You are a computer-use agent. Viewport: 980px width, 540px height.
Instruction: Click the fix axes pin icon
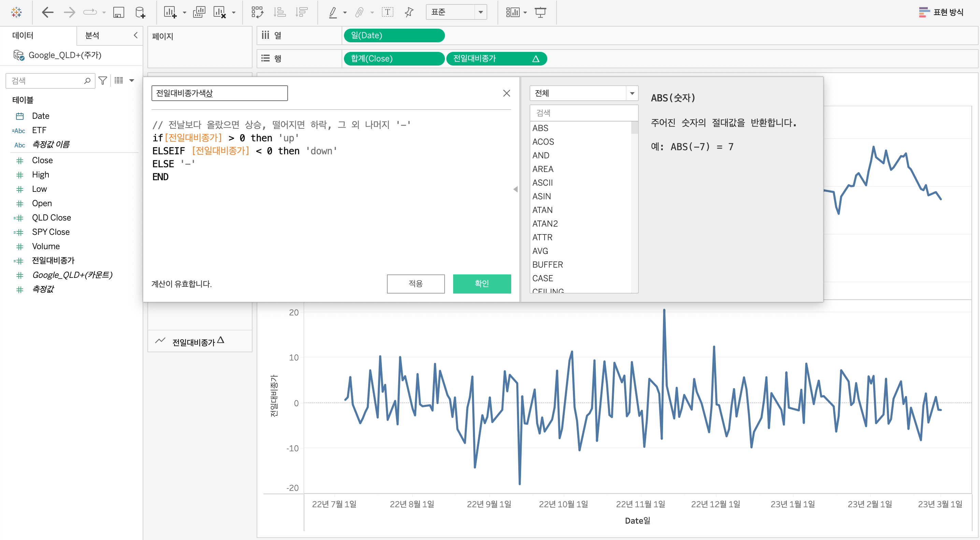(409, 12)
